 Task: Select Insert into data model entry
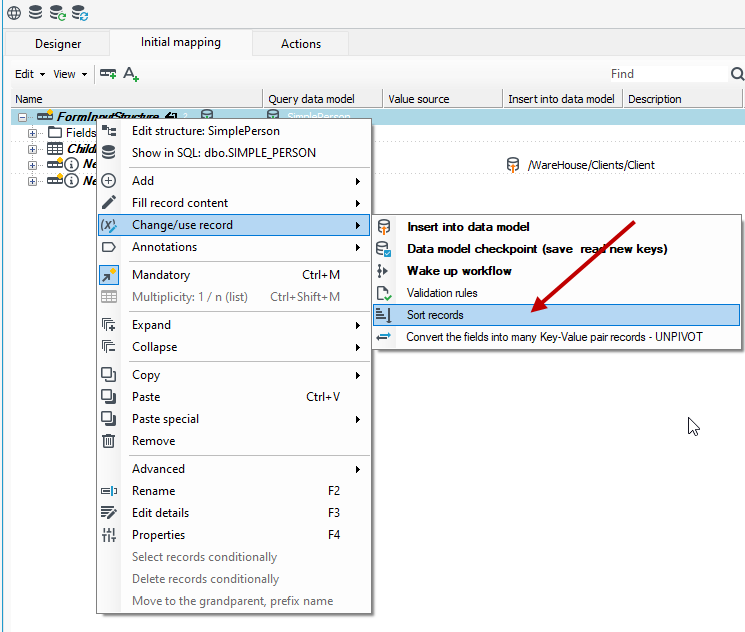click(x=556, y=227)
